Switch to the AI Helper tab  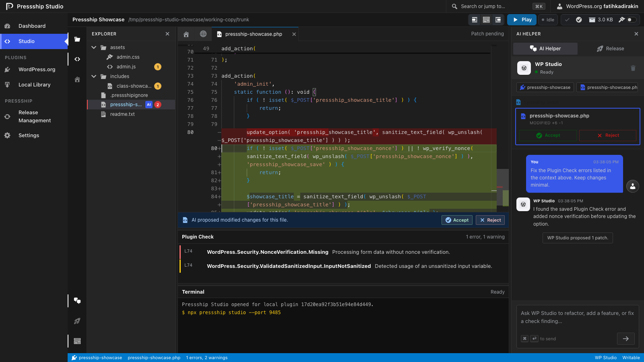[545, 49]
